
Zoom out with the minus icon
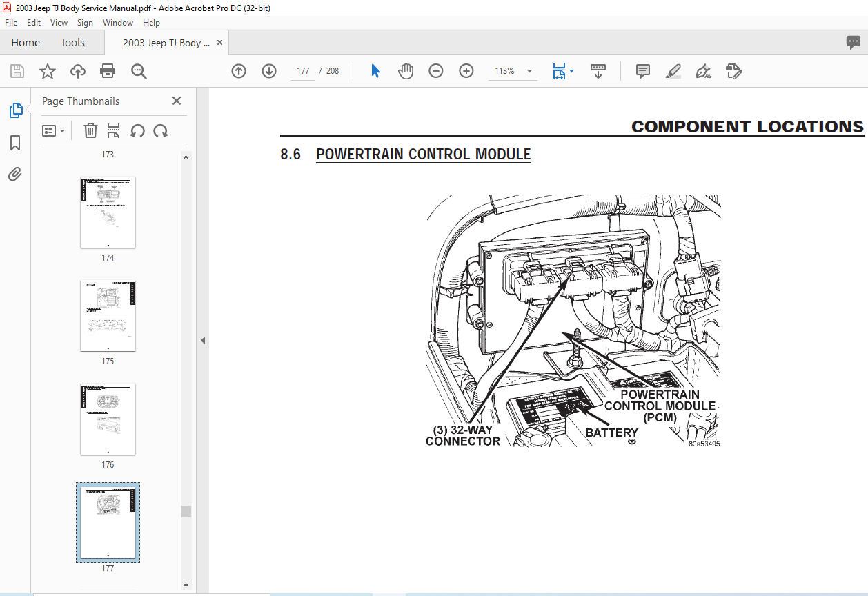pyautogui.click(x=436, y=71)
